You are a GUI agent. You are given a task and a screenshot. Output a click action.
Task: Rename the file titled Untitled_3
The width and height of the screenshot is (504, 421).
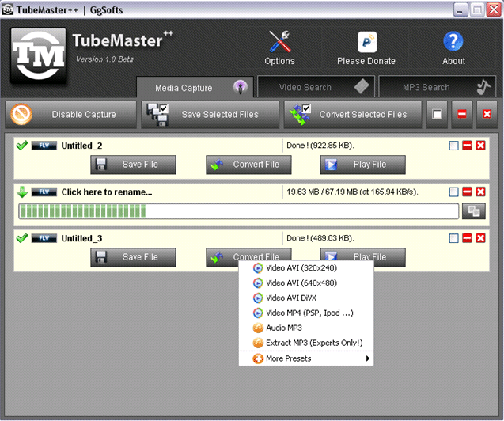point(81,238)
